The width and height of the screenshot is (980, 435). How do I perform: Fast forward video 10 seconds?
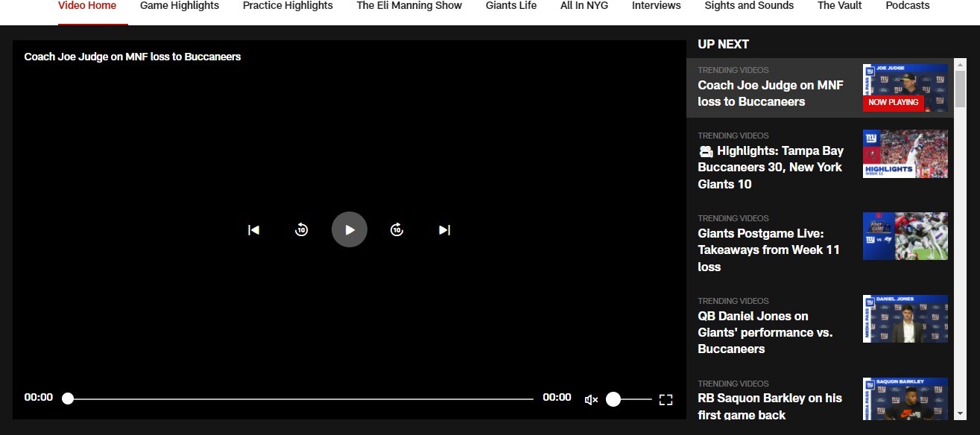397,229
